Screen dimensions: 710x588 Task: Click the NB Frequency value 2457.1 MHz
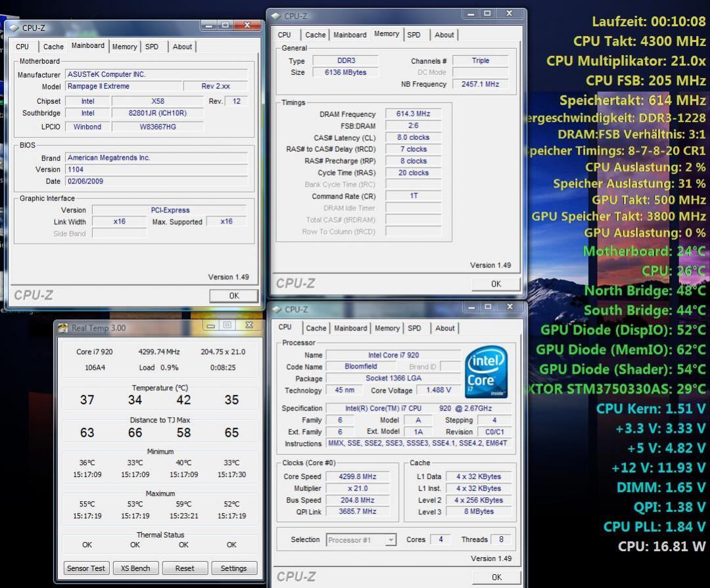(481, 83)
